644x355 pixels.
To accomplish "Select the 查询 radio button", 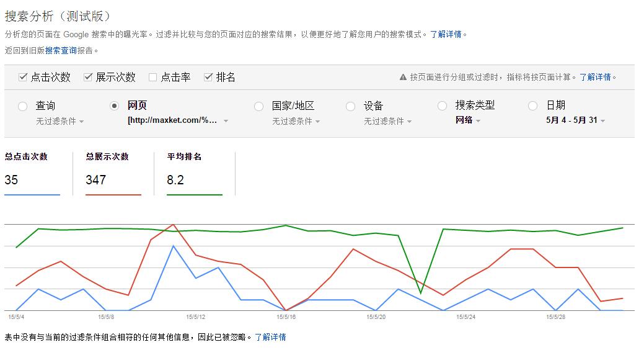I will tap(22, 106).
